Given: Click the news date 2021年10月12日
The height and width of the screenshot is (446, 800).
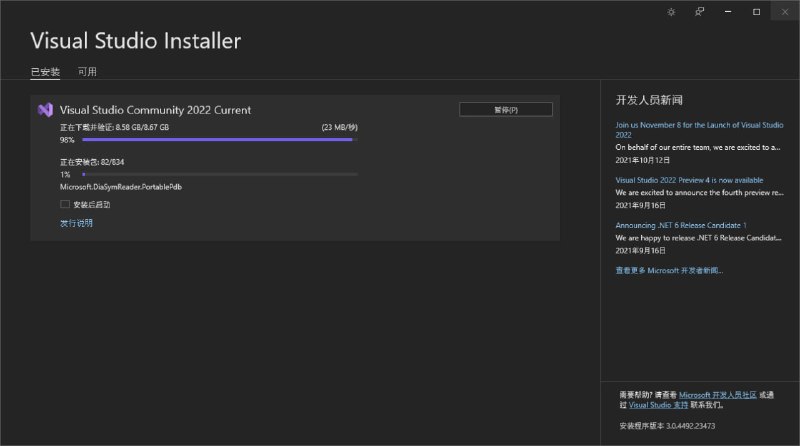Looking at the screenshot, I should pos(642,160).
